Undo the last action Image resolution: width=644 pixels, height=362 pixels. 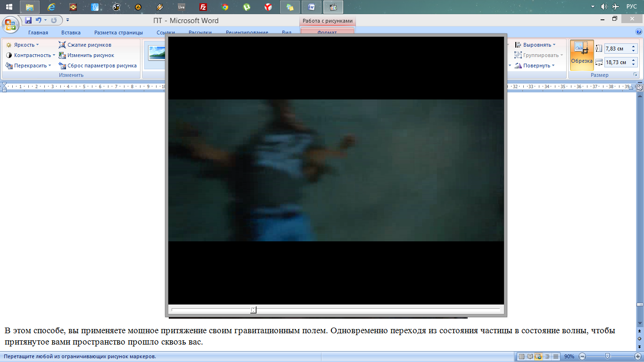point(38,20)
